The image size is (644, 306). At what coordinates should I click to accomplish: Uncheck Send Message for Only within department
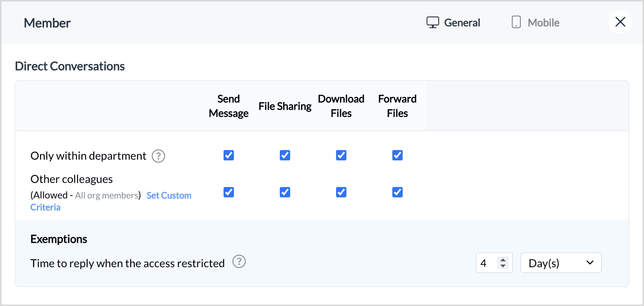[x=229, y=155]
